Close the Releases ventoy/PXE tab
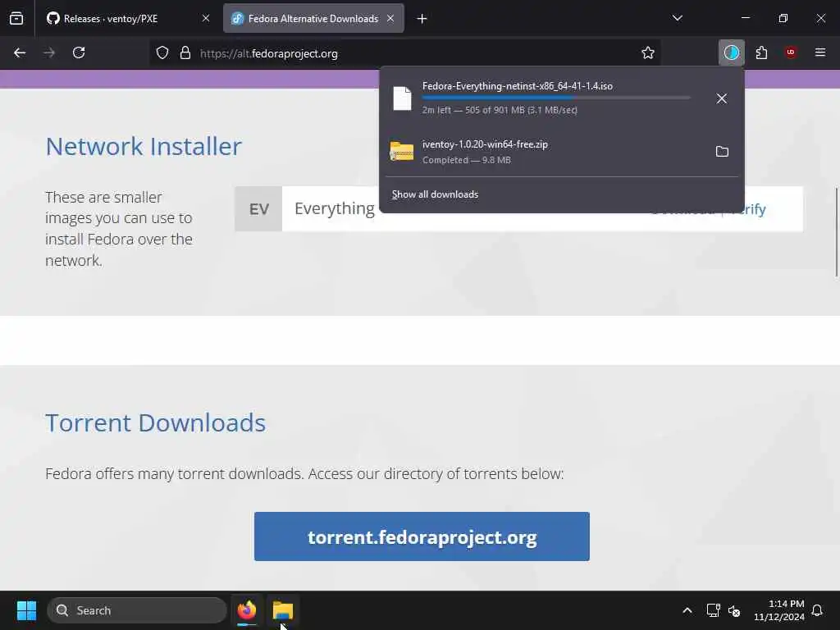840x630 pixels. (206, 19)
